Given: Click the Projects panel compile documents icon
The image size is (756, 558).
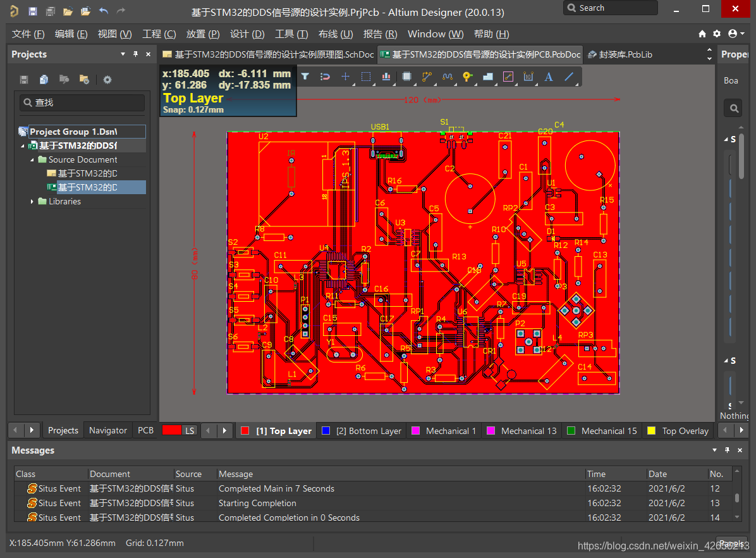Looking at the screenshot, I should (44, 80).
